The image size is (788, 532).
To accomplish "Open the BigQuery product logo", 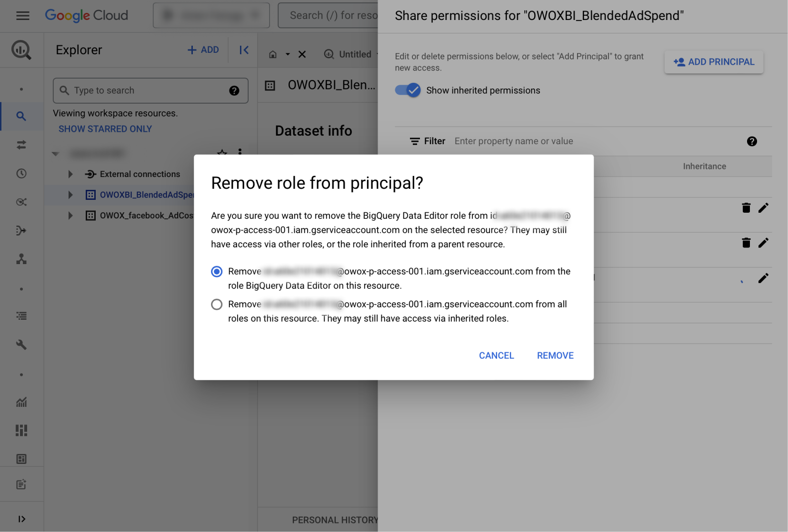I will (x=21, y=49).
